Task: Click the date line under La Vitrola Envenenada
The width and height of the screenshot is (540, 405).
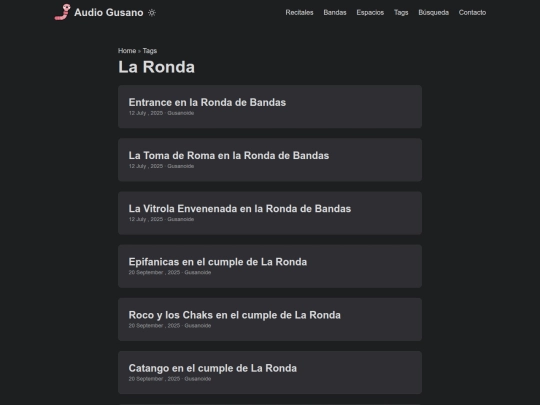Action: 161,219
